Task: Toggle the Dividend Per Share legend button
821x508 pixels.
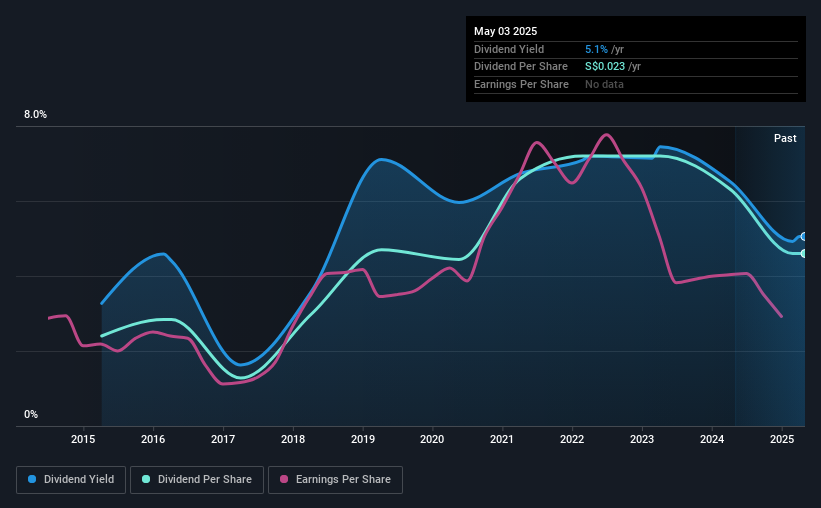Action: [197, 480]
